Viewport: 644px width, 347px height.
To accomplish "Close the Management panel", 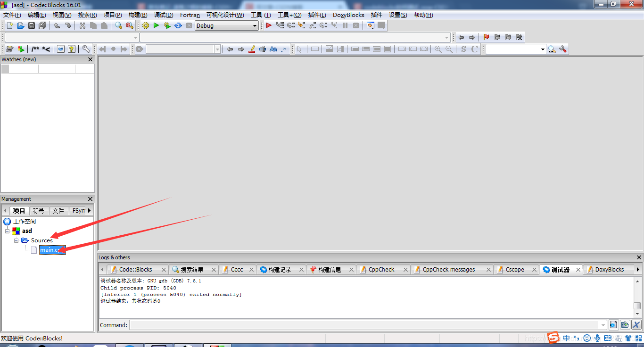I will pos(91,199).
